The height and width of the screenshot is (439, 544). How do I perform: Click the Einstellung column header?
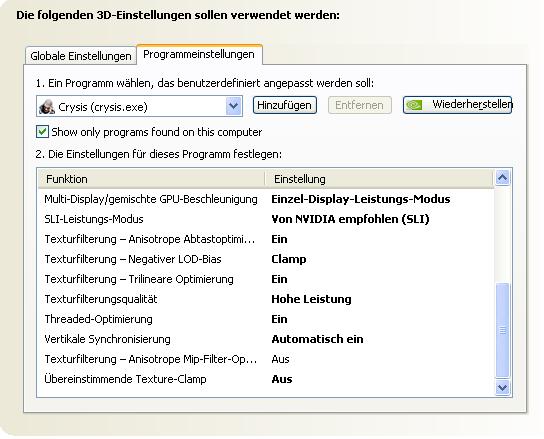pos(380,179)
